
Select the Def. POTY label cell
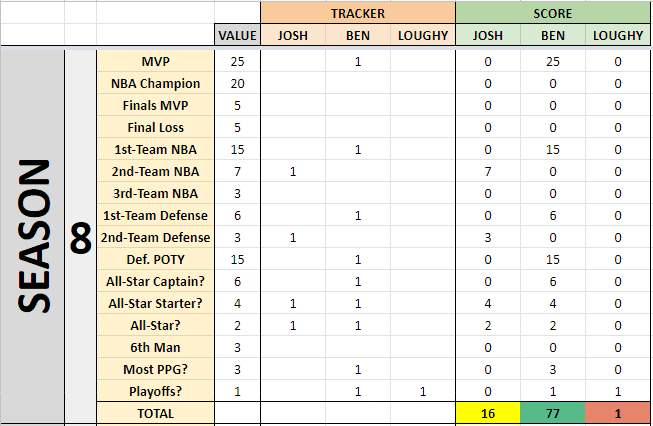155,259
